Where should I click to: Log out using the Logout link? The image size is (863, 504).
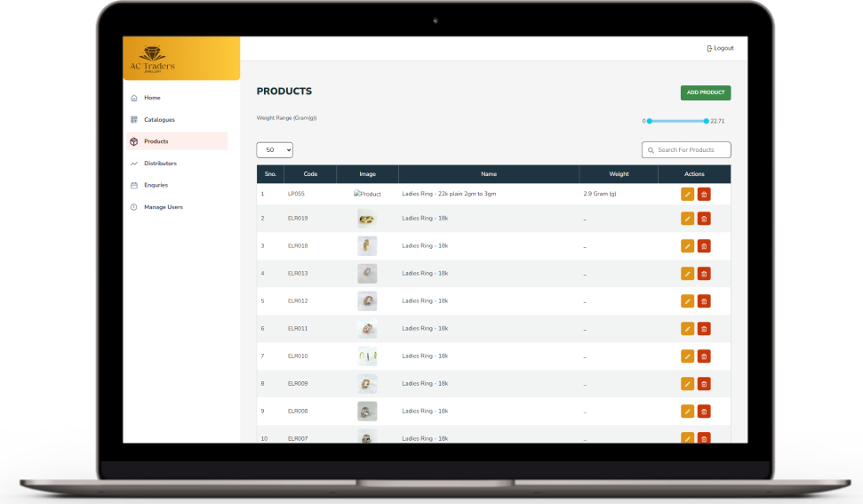[x=720, y=48]
